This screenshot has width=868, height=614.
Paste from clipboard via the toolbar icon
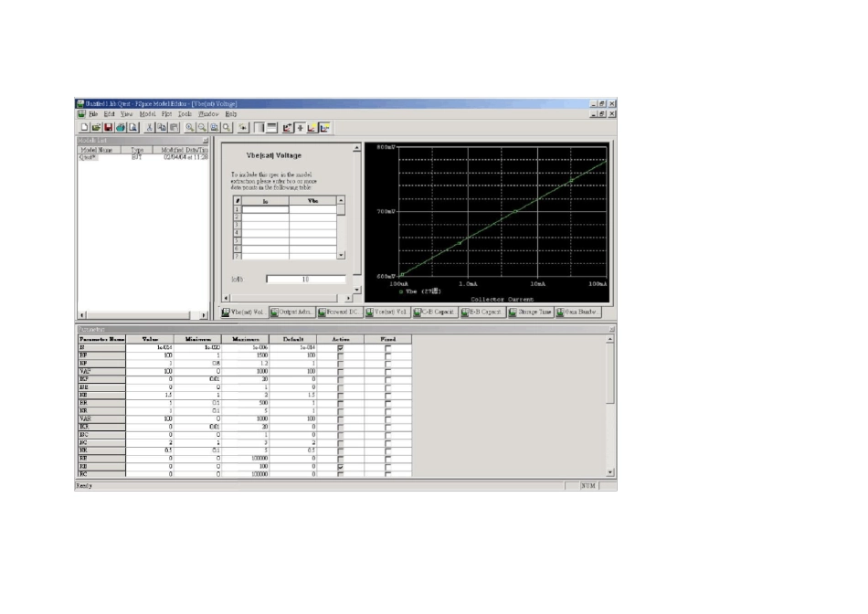174,127
